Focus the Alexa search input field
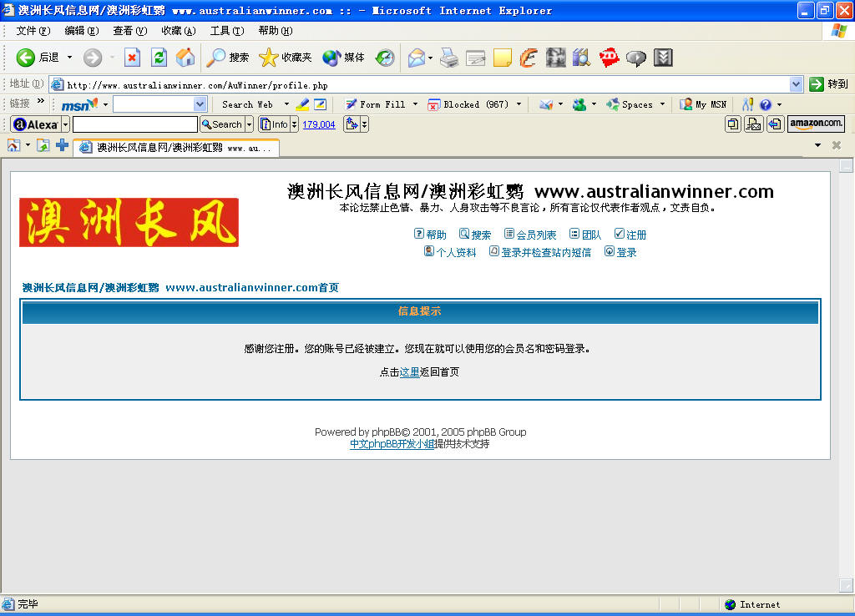Screen dimensions: 855x616 point(134,125)
